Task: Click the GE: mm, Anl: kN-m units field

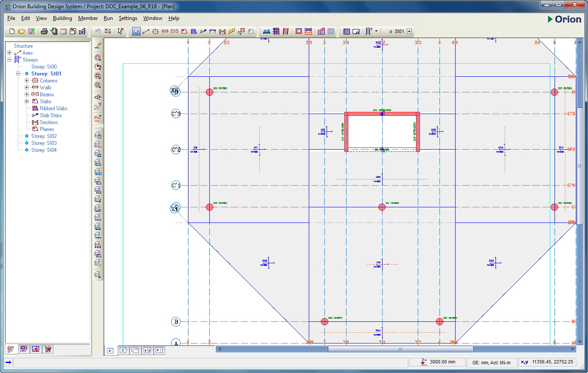Action: pyautogui.click(x=492, y=362)
